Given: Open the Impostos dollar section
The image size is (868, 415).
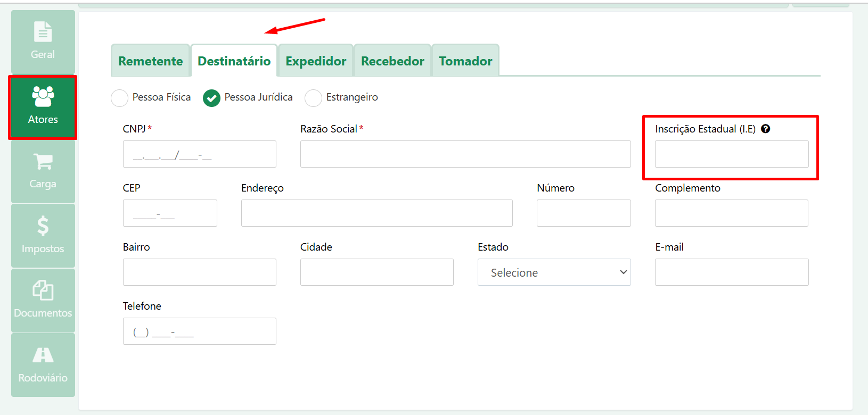Looking at the screenshot, I should [x=43, y=236].
